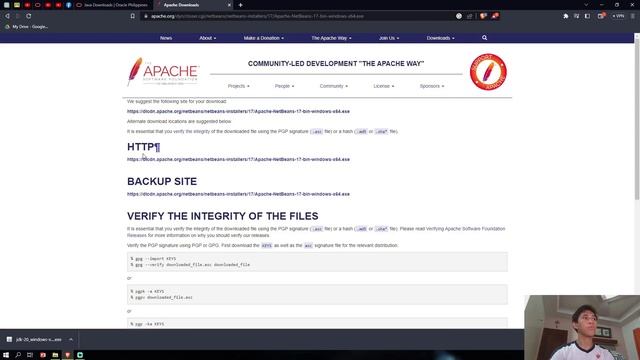The height and width of the screenshot is (360, 640).
Task: Click the Support Apache round badge
Action: (x=488, y=72)
